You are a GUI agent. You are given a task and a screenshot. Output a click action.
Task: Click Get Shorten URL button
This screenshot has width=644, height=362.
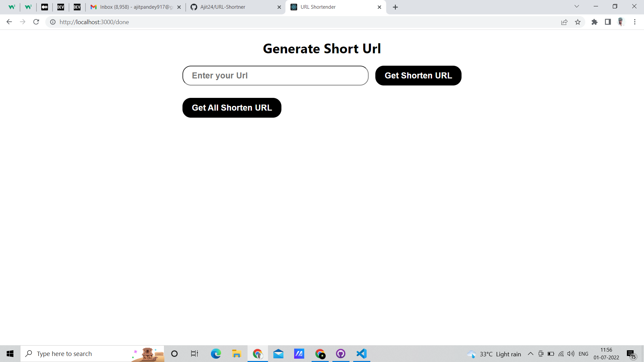pos(418,75)
